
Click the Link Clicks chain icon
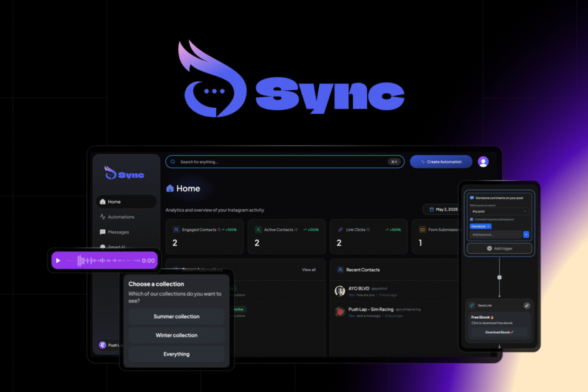(340, 229)
